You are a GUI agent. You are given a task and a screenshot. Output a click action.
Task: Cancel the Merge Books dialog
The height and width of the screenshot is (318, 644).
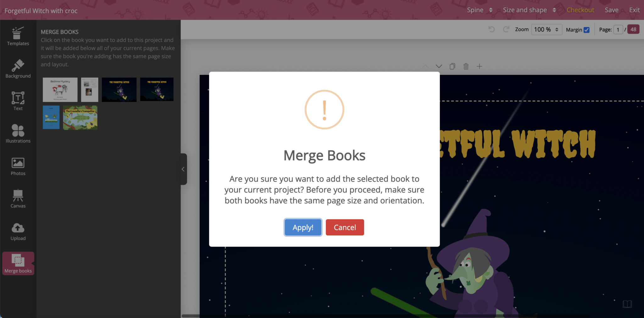pos(344,227)
